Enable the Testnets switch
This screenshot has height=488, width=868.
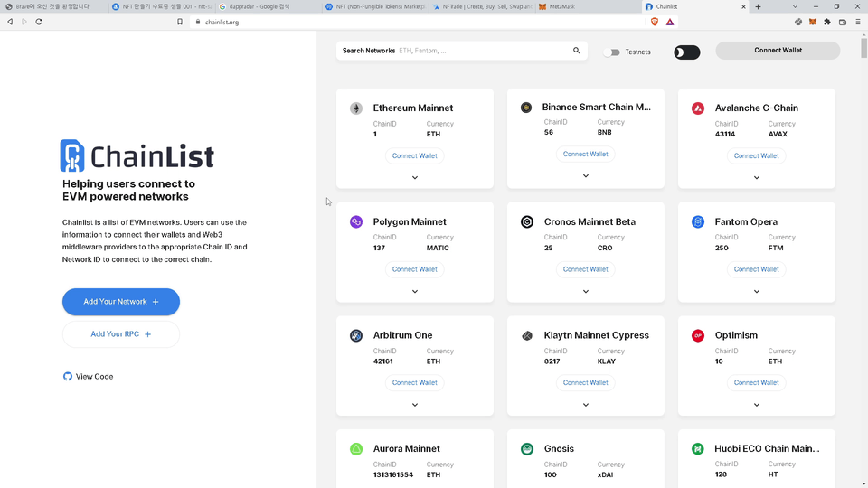[611, 52]
